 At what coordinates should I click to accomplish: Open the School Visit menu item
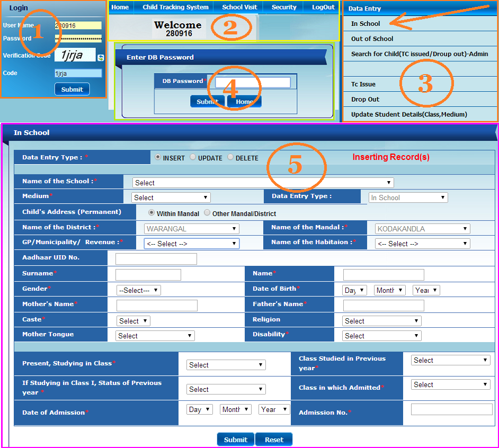pos(239,7)
